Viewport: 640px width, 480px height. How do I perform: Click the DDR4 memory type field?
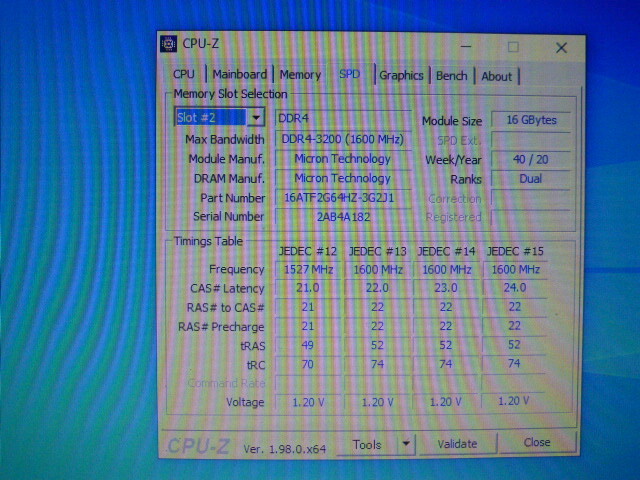coord(343,118)
